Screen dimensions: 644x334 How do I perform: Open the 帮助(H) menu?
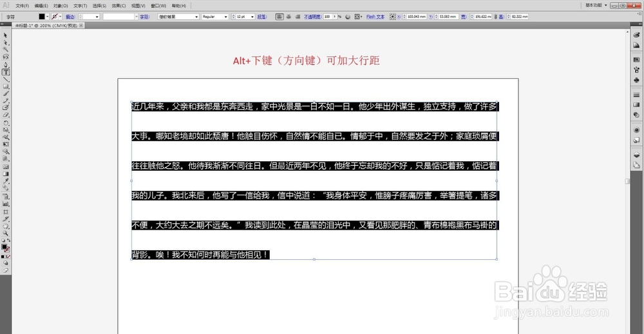tap(178, 6)
